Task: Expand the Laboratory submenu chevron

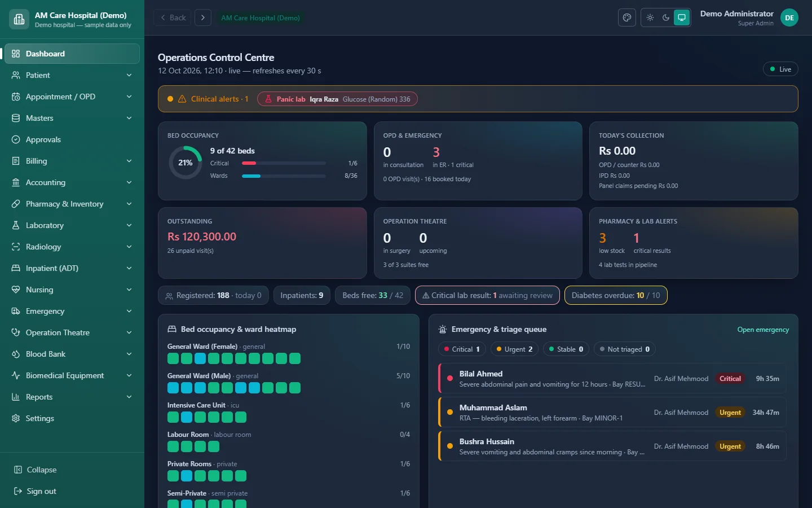Action: [x=129, y=225]
